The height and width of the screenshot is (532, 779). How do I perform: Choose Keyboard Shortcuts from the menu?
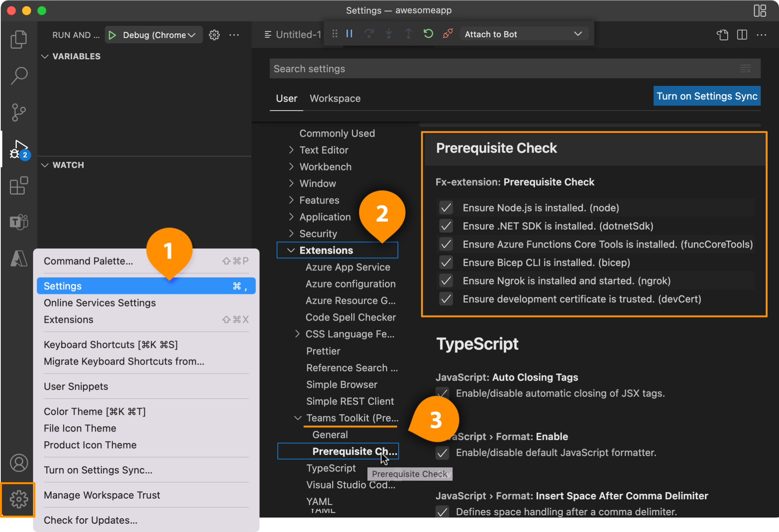pyautogui.click(x=111, y=345)
